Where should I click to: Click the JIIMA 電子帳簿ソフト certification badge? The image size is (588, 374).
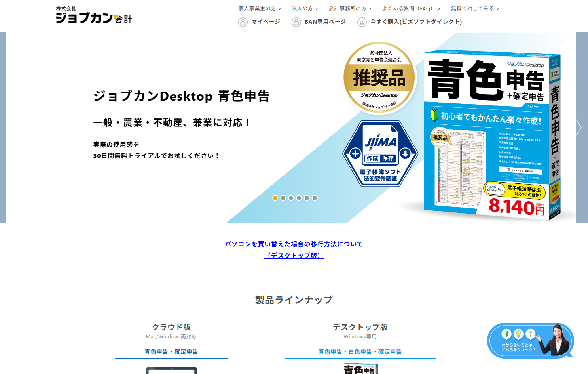(x=380, y=153)
